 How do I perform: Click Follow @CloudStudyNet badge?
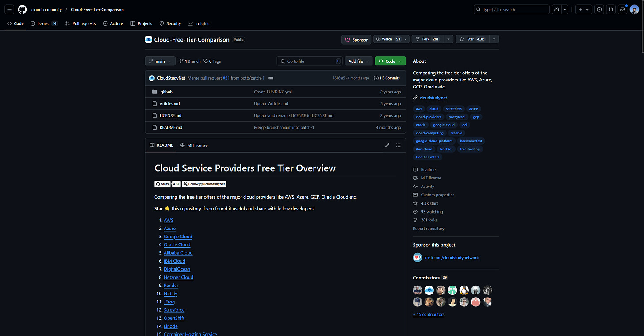pyautogui.click(x=204, y=184)
